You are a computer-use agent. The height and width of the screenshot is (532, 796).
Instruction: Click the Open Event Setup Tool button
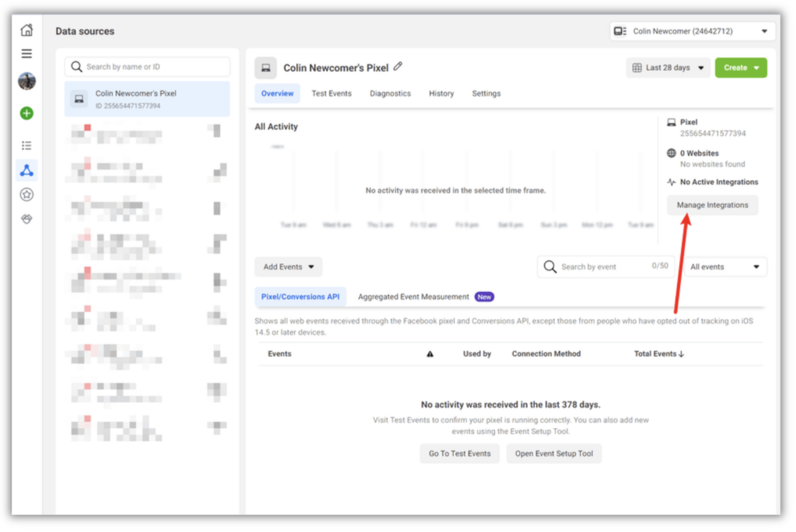click(x=553, y=454)
